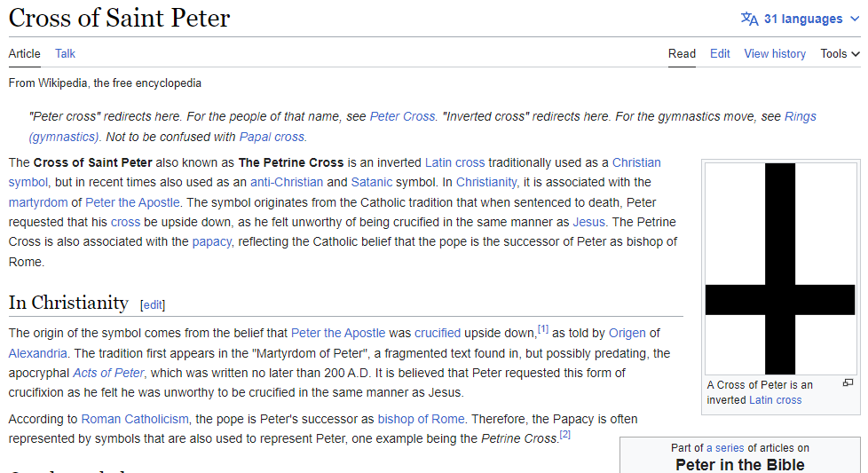Click the Edit tab
Viewport: 868px width, 473px height.
(x=720, y=53)
